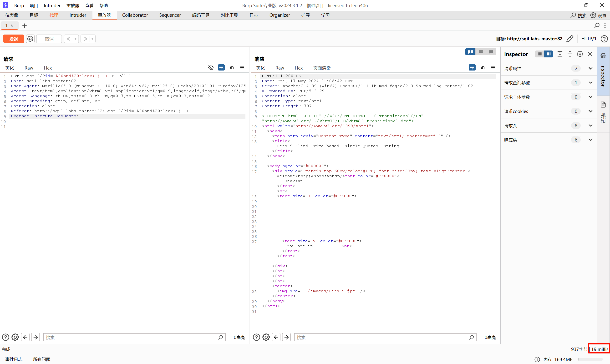
Task: Click the Burp Suite logo icon
Action: click(x=5, y=5)
